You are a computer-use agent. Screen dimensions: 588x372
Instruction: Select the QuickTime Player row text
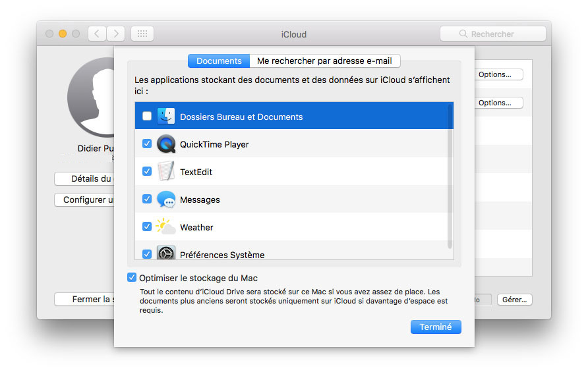tap(214, 144)
